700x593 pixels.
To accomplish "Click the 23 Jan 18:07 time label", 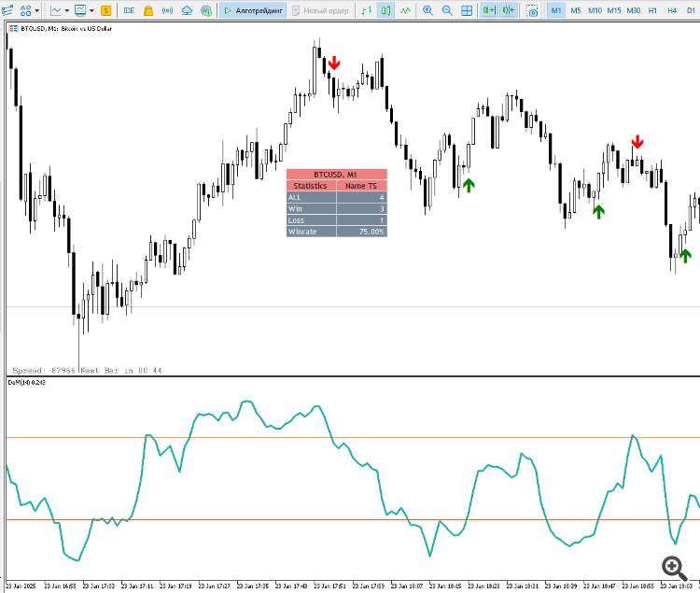I will [407, 586].
